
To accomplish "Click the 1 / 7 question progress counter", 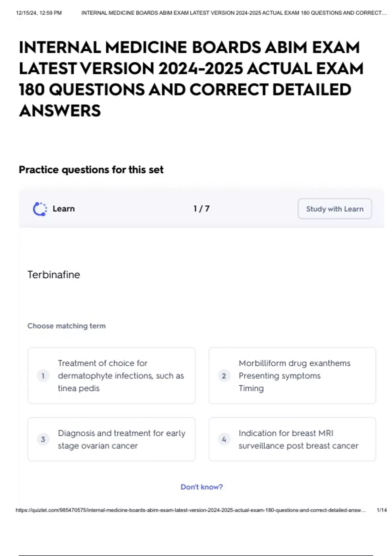I will (x=201, y=209).
